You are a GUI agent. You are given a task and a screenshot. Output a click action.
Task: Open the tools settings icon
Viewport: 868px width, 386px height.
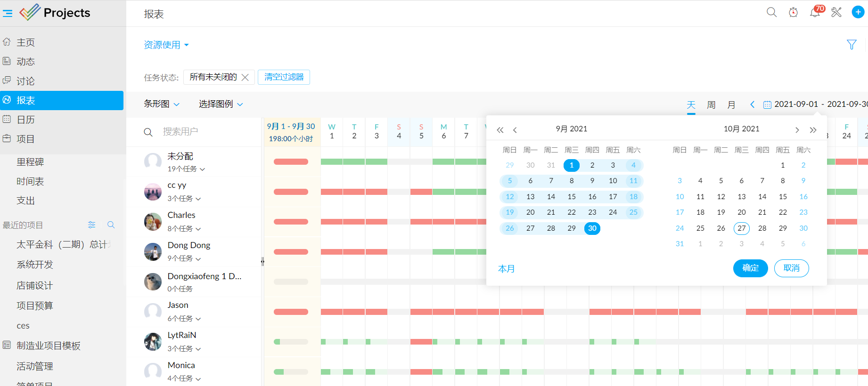pyautogui.click(x=836, y=12)
